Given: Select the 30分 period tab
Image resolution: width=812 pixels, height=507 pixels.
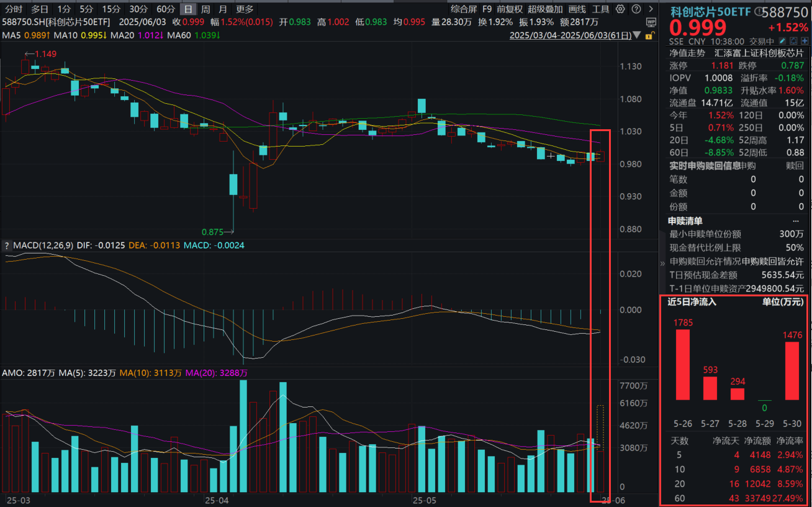Looking at the screenshot, I should point(138,9).
